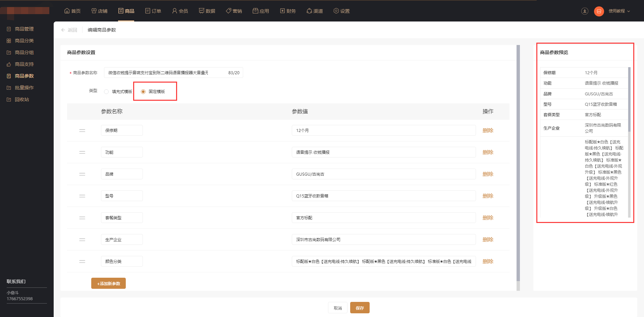
Task: Click the orange user avatar icon
Action: click(x=599, y=11)
